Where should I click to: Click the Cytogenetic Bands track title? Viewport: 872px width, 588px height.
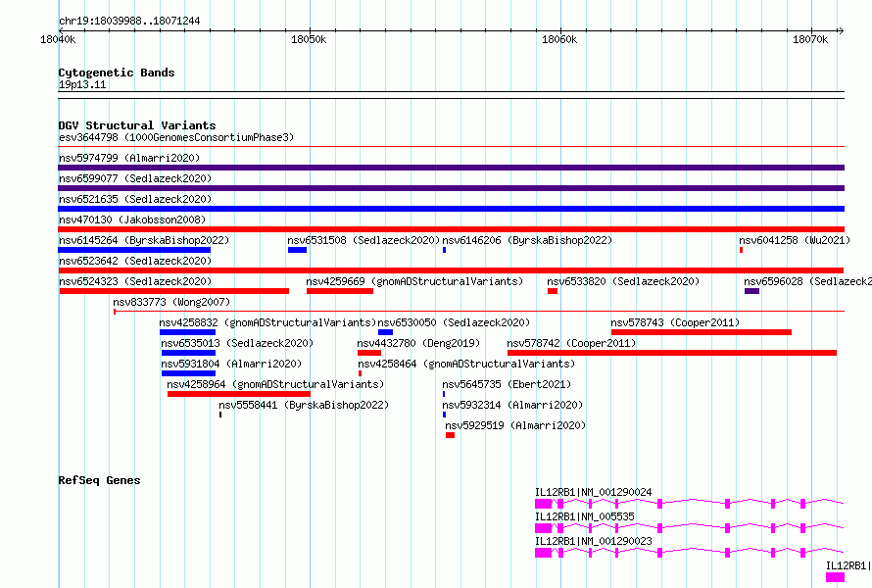117,73
